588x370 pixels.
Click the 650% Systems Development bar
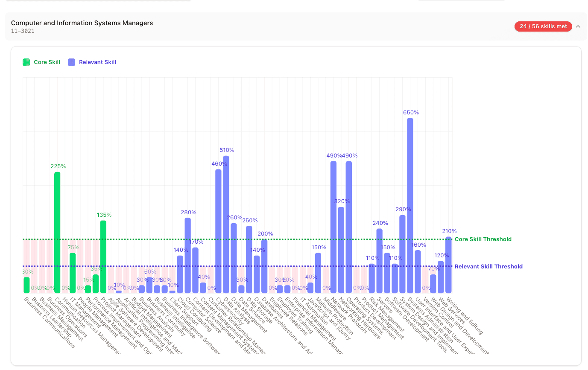(x=410, y=205)
